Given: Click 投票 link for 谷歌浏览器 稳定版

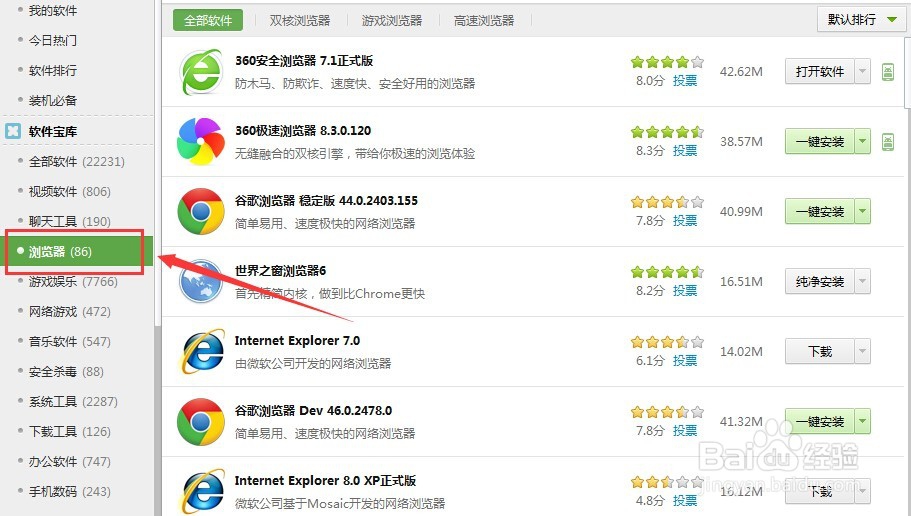Looking at the screenshot, I should [x=685, y=221].
